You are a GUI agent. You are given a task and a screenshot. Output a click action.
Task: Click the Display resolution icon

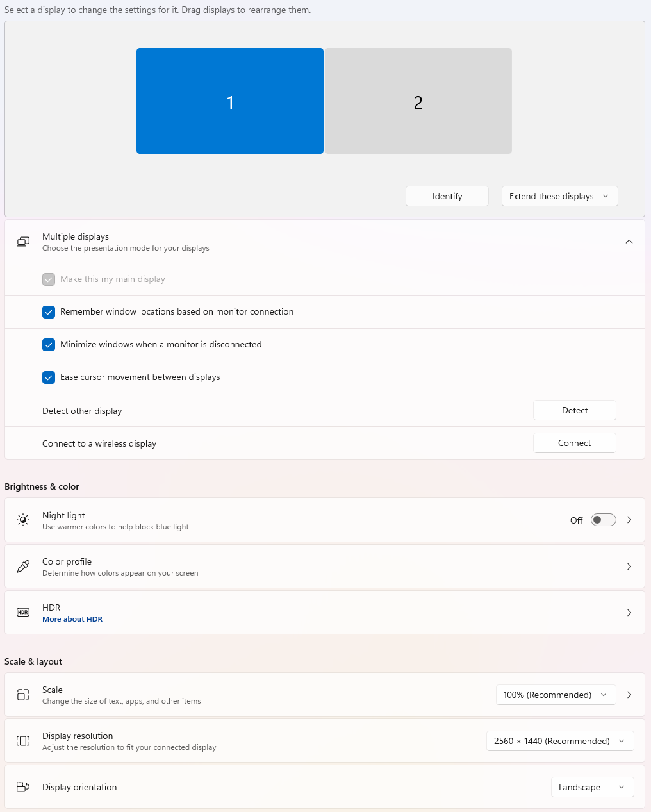(23, 741)
